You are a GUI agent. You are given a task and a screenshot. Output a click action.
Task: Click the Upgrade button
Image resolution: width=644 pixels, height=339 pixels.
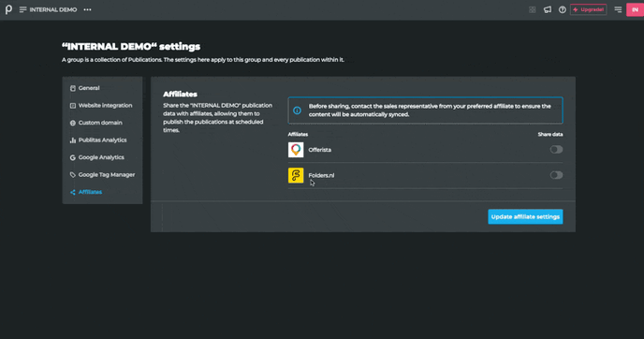(x=588, y=9)
